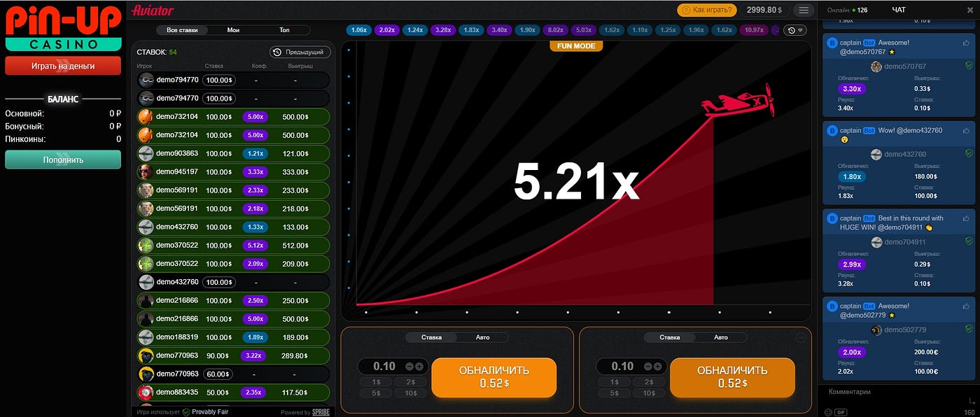
Task: Close the chat panel with X
Action: pos(970,10)
